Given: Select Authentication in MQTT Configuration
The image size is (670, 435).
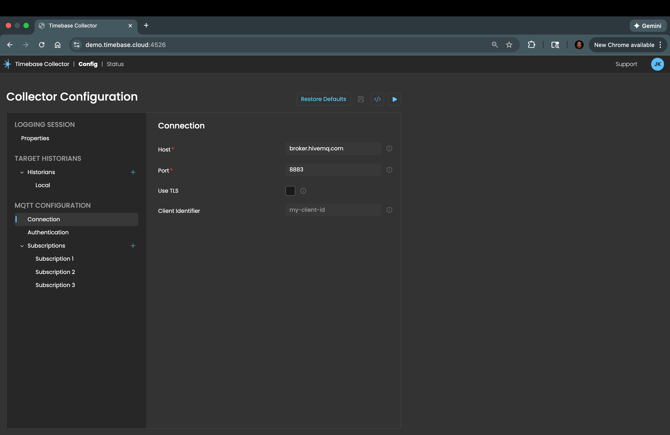Looking at the screenshot, I should click(x=48, y=232).
